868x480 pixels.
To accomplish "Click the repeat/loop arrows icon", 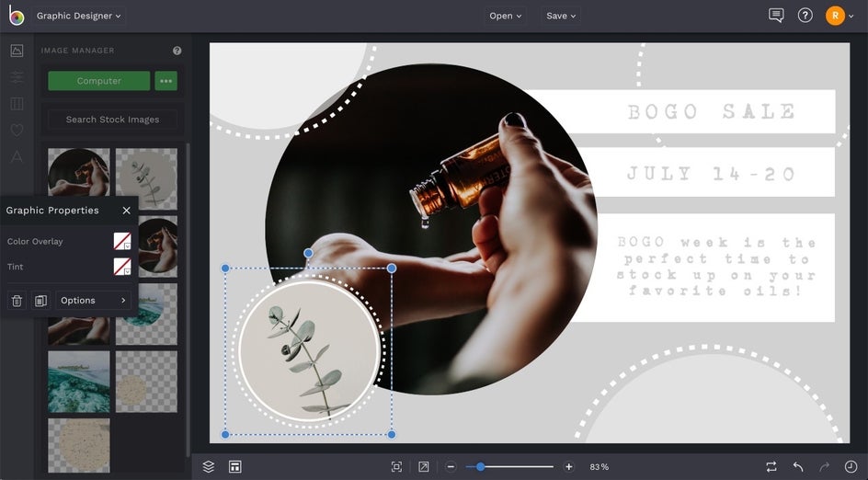I will (x=771, y=467).
